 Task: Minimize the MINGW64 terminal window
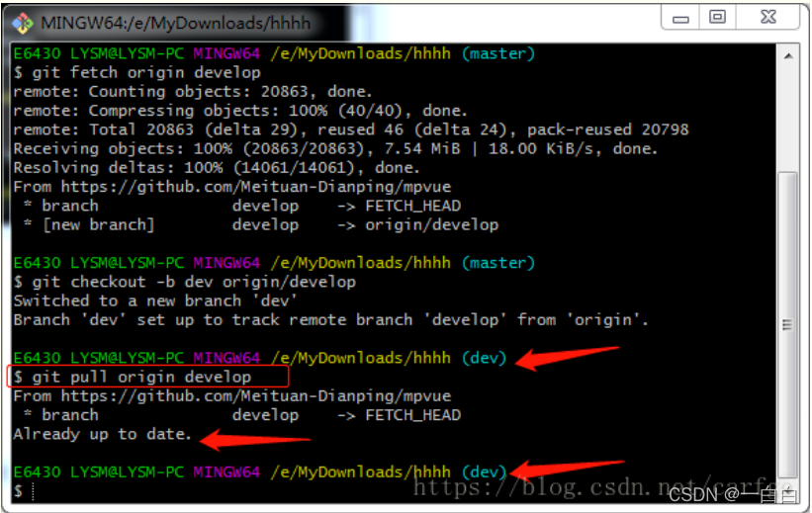[x=680, y=18]
